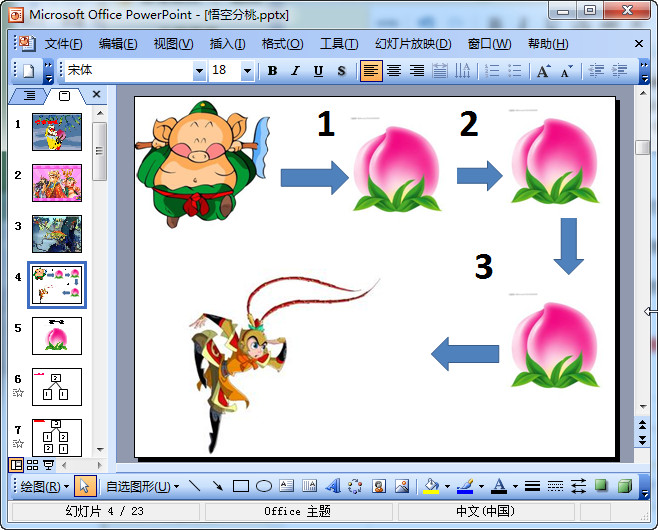Switch to Slide Sorter view

coord(32,465)
